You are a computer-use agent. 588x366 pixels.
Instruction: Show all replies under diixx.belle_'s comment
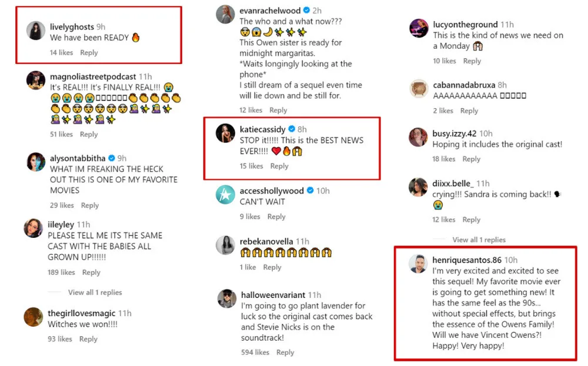479,240
